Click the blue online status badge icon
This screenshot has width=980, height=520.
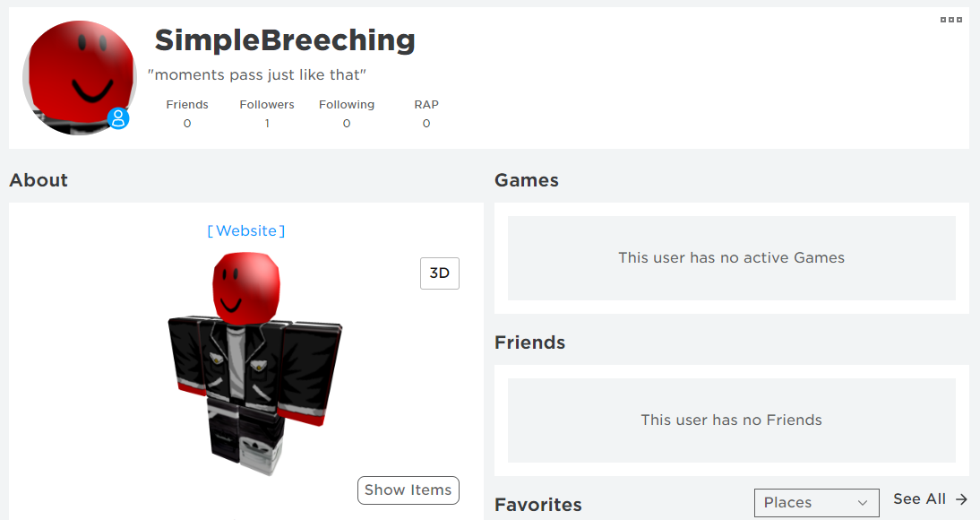coord(118,117)
